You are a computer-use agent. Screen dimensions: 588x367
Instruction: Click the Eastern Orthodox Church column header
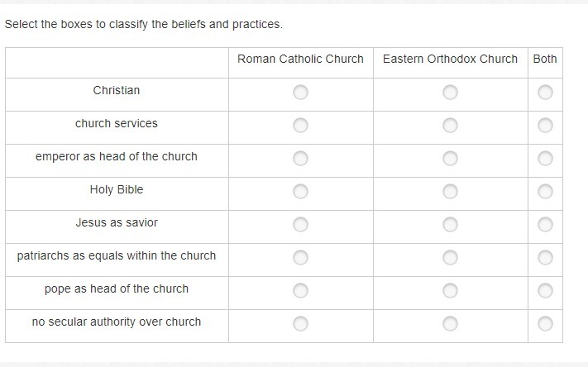[x=450, y=59]
